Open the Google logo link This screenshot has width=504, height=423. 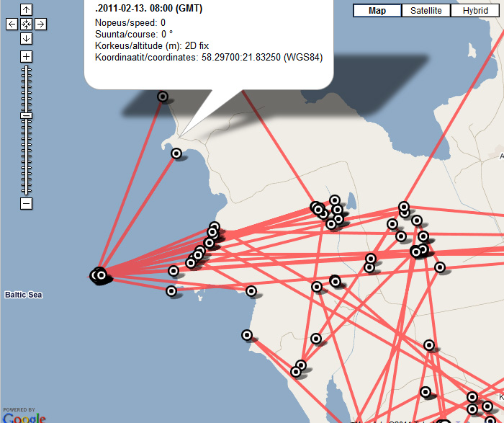tap(24, 417)
